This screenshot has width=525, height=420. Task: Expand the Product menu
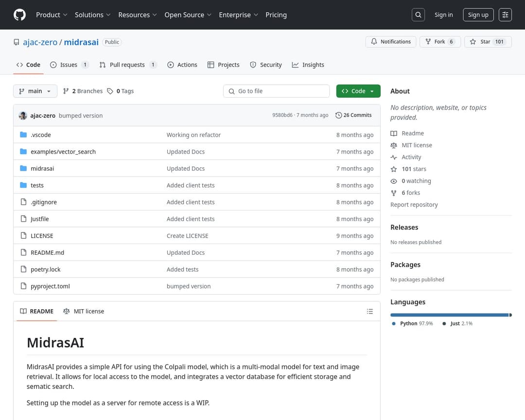(x=52, y=15)
